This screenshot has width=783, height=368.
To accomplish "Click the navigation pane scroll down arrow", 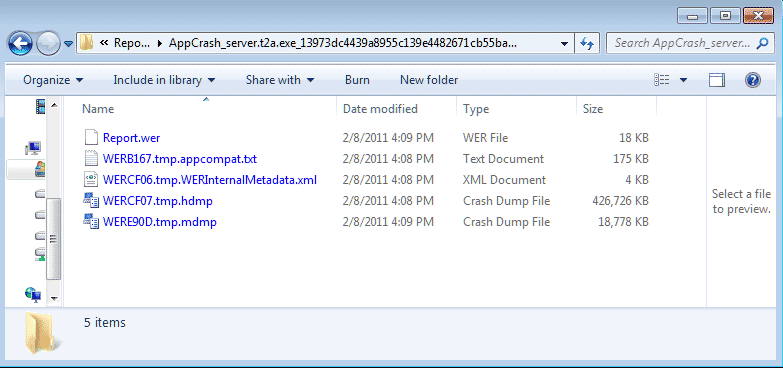I will click(54, 299).
